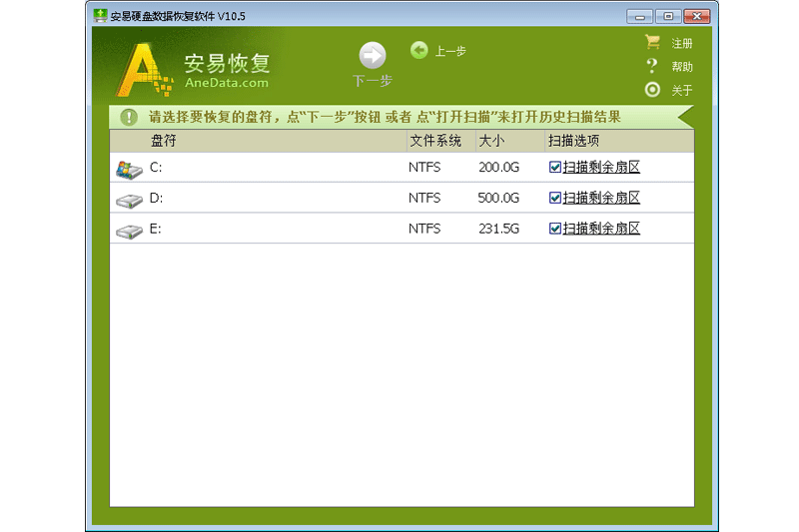799x532 pixels.
Task: Click the shopping cart register icon
Action: point(652,43)
